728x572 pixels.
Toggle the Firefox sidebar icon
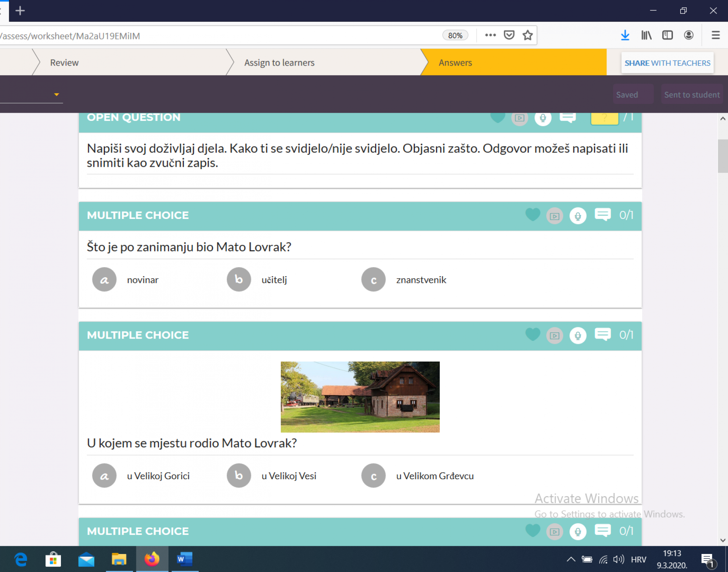[667, 35]
